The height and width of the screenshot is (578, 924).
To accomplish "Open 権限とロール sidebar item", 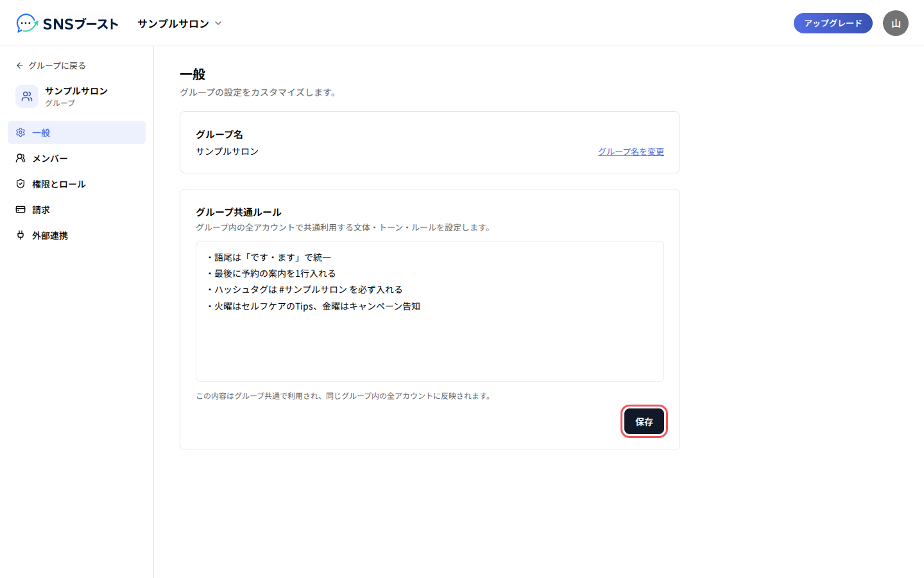I will (76, 184).
